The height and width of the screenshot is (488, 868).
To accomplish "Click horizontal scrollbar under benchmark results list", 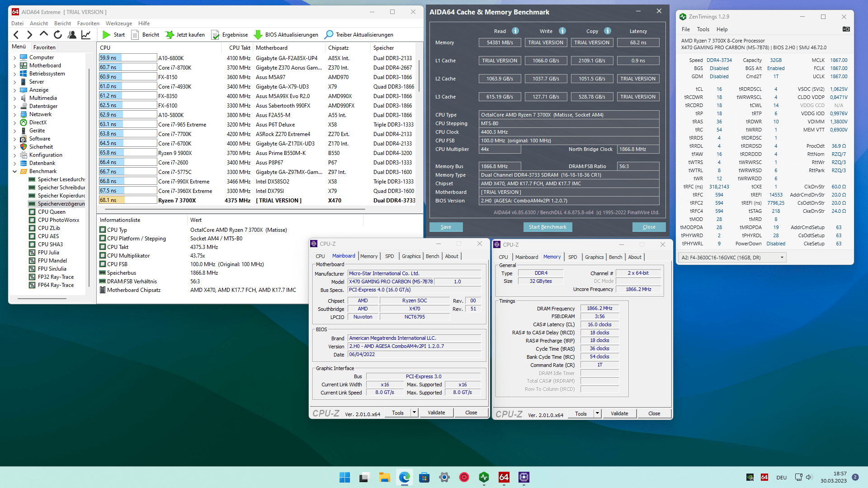I will click(x=235, y=209).
